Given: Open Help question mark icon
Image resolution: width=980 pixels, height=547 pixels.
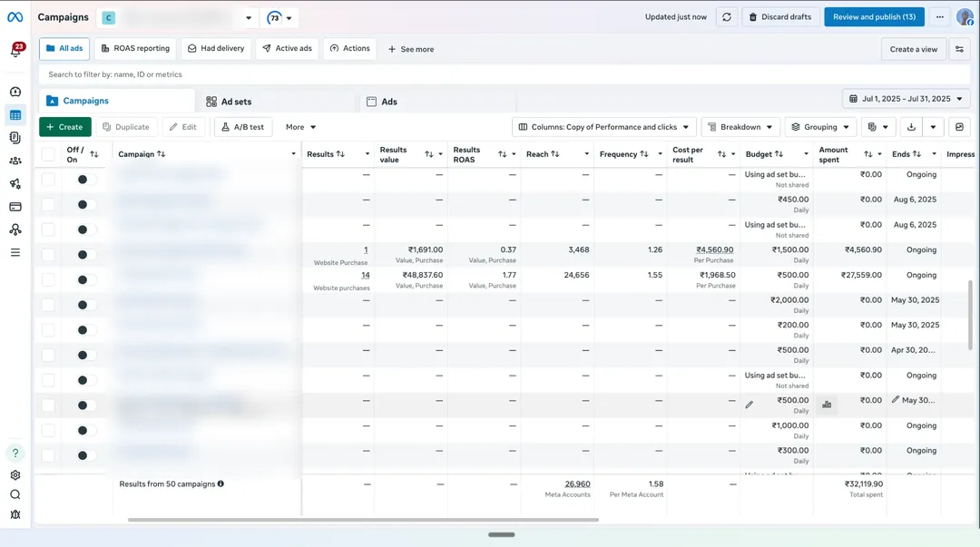Looking at the screenshot, I should (x=15, y=454).
